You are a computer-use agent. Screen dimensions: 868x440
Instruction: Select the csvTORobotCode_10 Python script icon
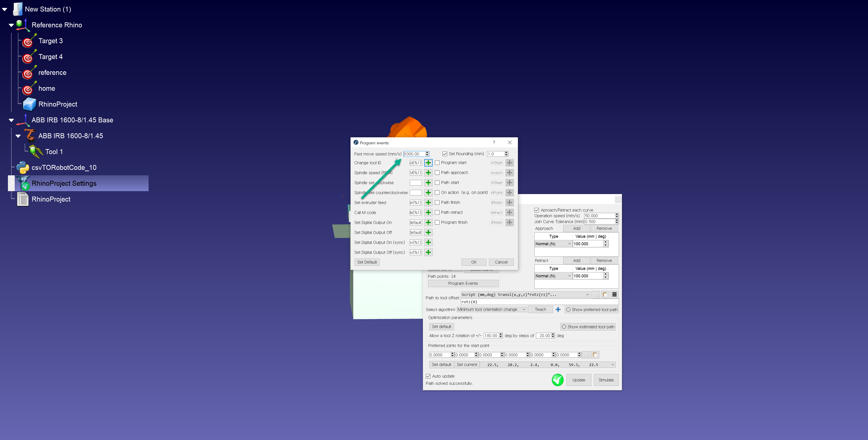23,168
